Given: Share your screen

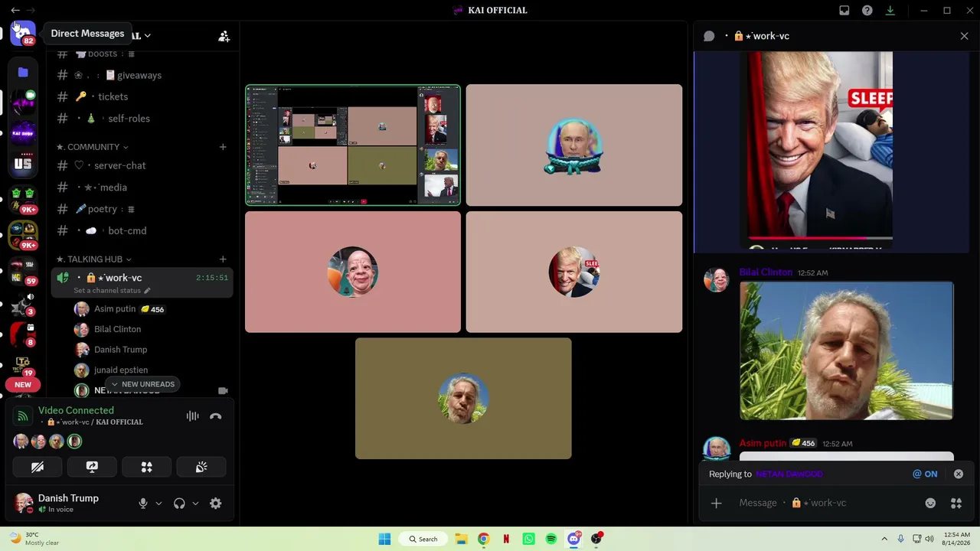Looking at the screenshot, I should (92, 467).
